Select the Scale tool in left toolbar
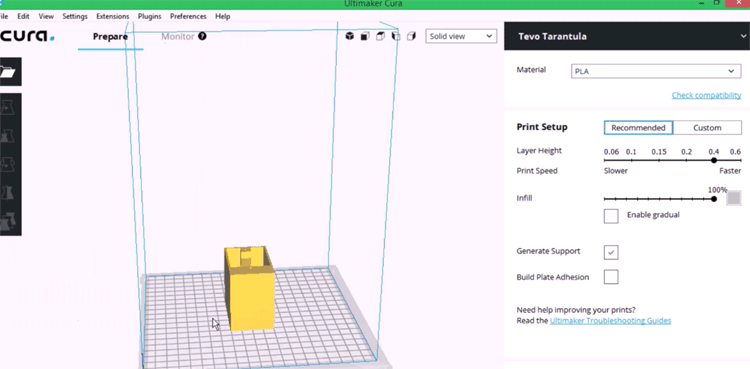Viewport: 750px width, 369px height. (x=7, y=135)
